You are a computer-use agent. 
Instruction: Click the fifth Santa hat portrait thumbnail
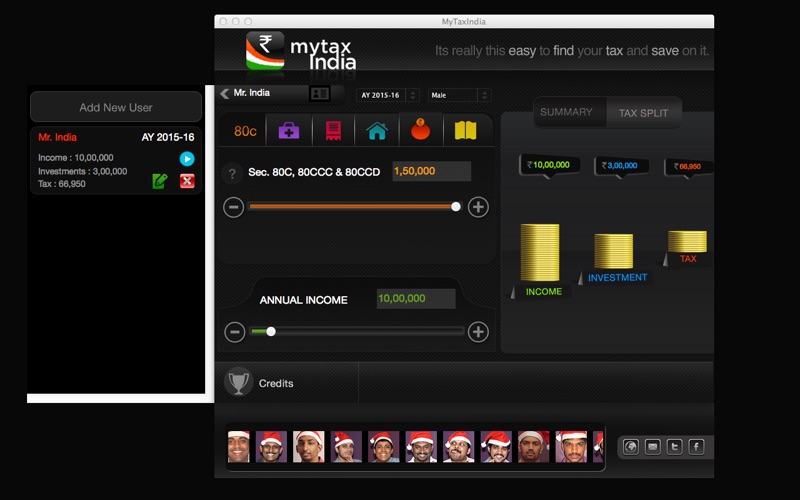(x=384, y=447)
